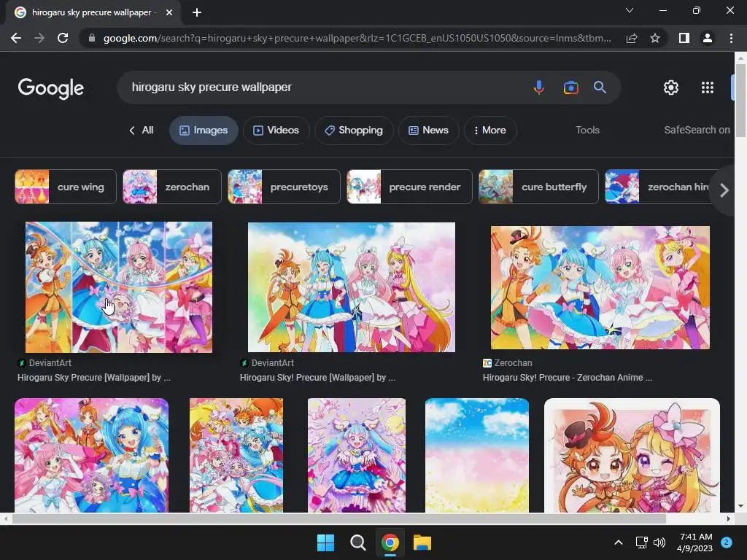Expand the More search options

490,131
